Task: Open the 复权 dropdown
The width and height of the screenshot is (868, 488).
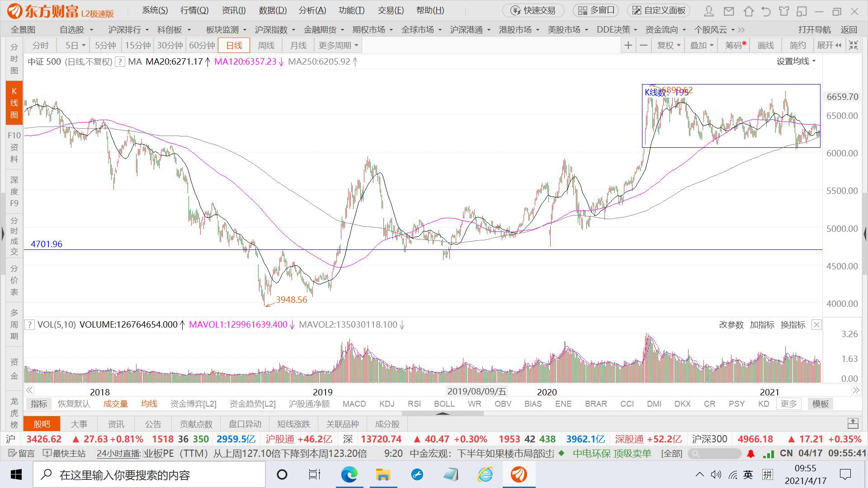Action: [x=668, y=45]
